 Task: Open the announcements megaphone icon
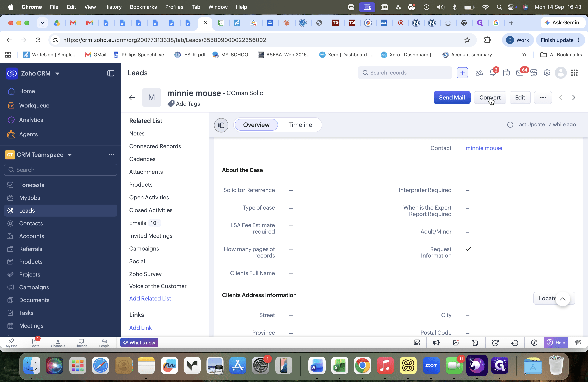coord(436,343)
